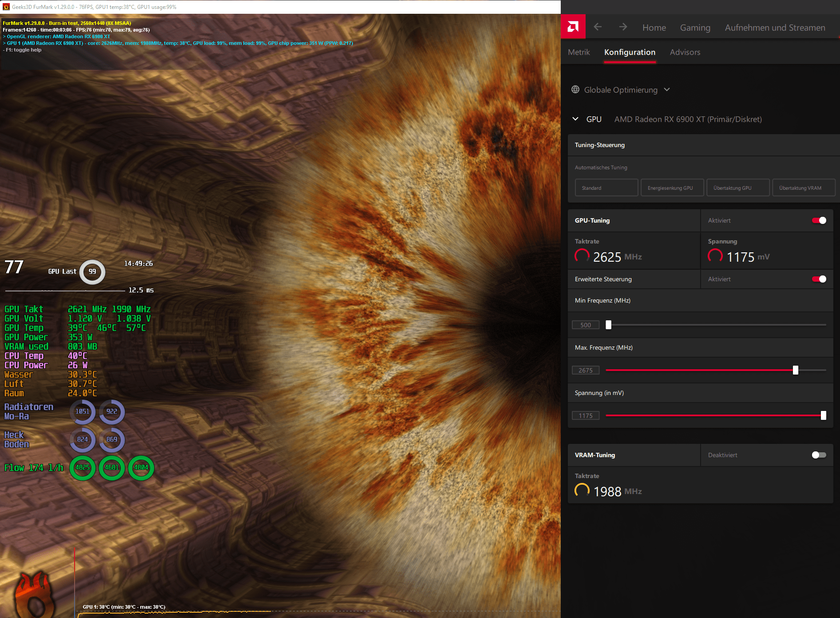Click the globe icon beside Globale Optimierung

click(x=575, y=89)
